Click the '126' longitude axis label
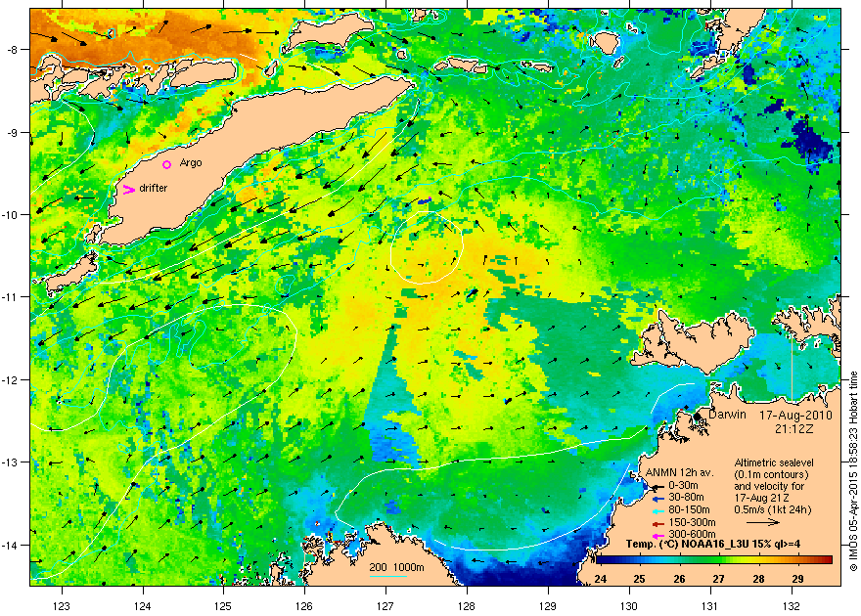861x616 pixels. [304, 606]
